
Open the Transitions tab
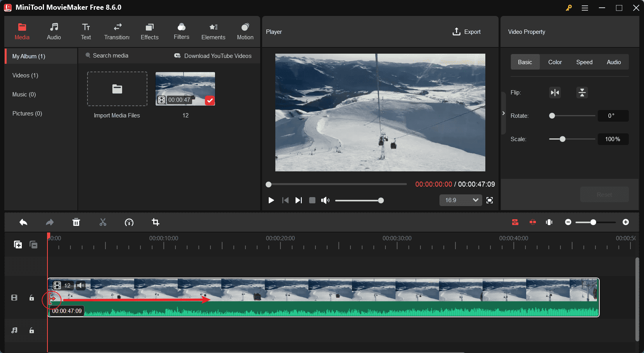[x=117, y=32]
